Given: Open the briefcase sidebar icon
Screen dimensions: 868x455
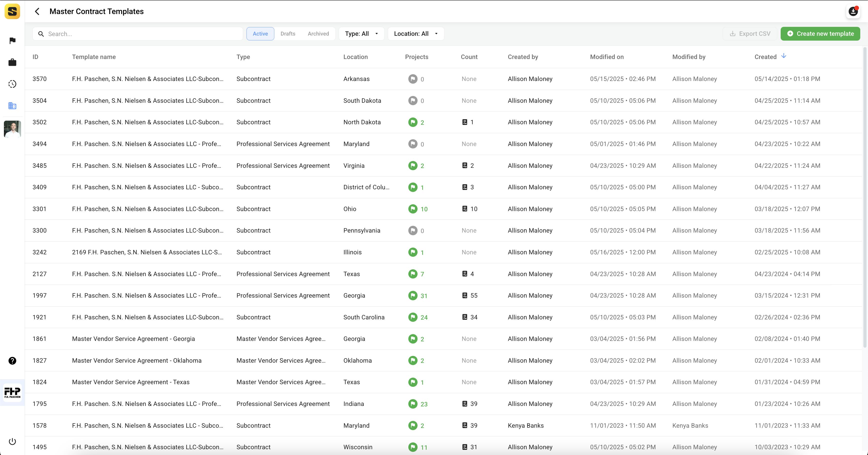Looking at the screenshot, I should pos(13,62).
